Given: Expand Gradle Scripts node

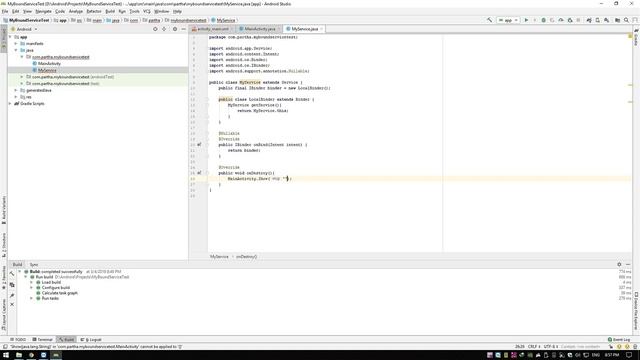Looking at the screenshot, I should 10,104.
